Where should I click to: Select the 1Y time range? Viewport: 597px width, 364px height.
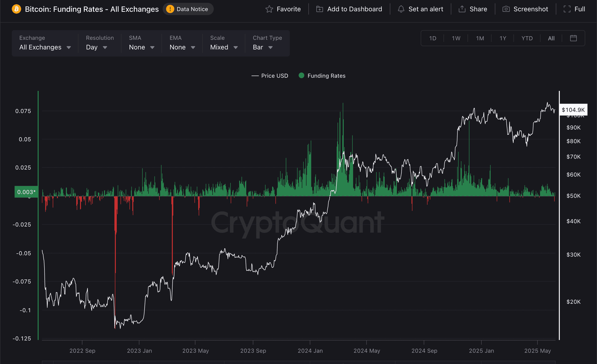click(x=503, y=38)
